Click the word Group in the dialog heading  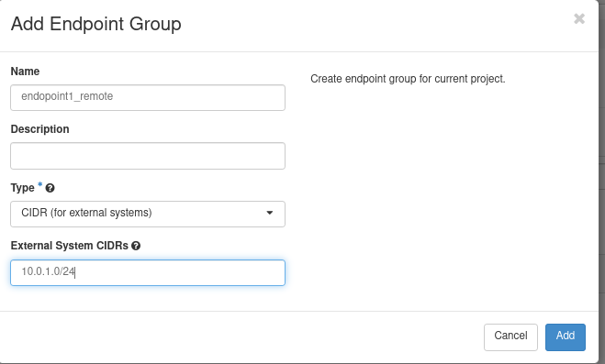(155, 24)
